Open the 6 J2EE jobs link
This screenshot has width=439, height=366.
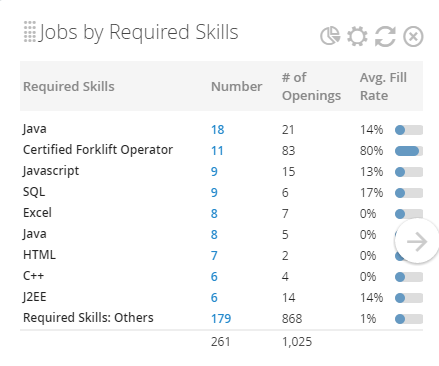click(214, 297)
